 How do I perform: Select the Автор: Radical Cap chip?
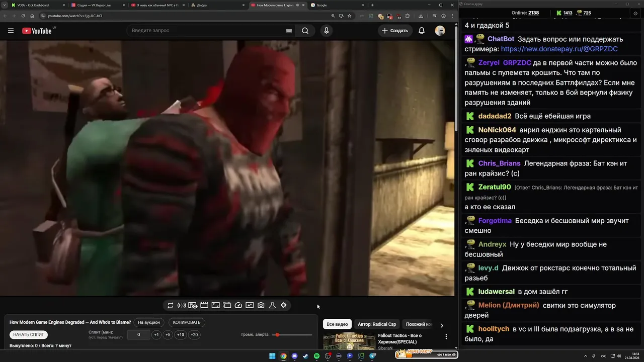tap(377, 324)
